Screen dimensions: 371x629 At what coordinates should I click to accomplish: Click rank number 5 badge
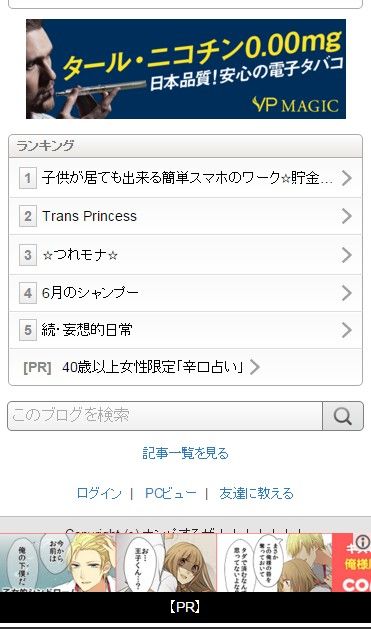(x=28, y=330)
